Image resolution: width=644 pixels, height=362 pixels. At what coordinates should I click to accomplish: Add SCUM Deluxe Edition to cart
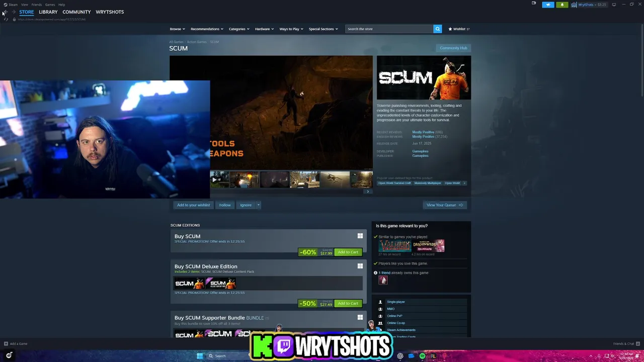[x=348, y=303]
